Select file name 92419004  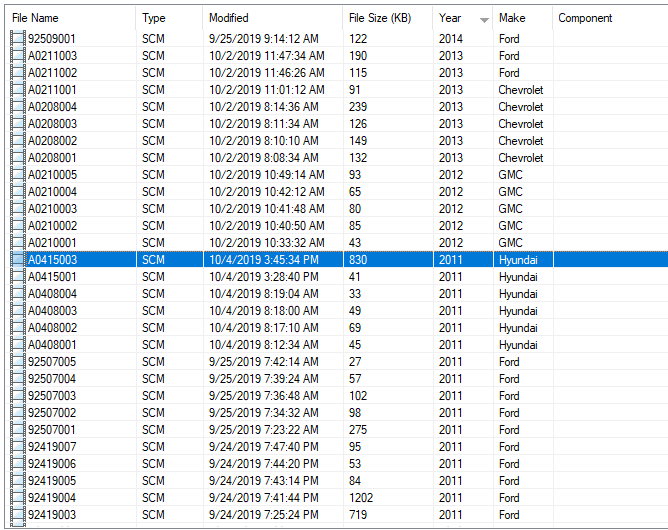[52, 498]
